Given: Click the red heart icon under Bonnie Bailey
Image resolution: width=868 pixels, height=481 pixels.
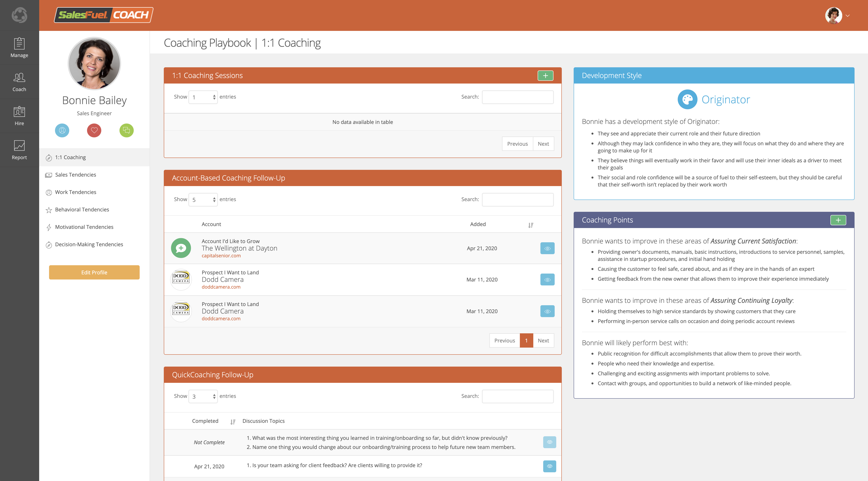Looking at the screenshot, I should (94, 130).
